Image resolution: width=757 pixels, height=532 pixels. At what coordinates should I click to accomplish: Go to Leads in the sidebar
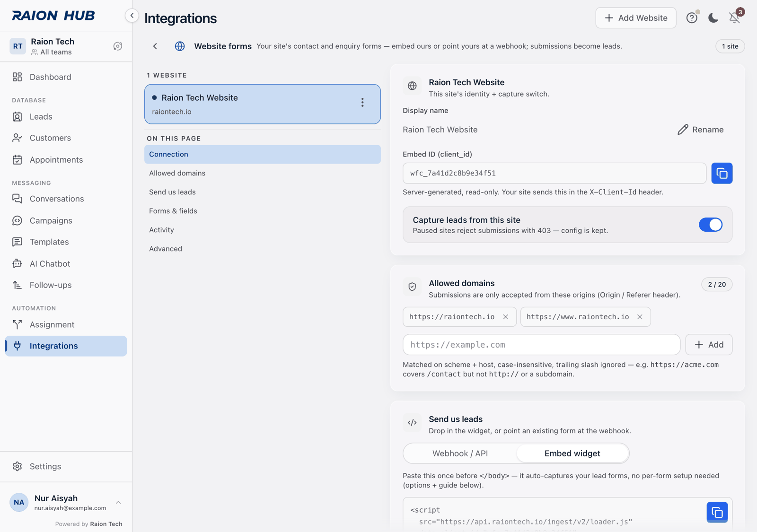[66, 117]
